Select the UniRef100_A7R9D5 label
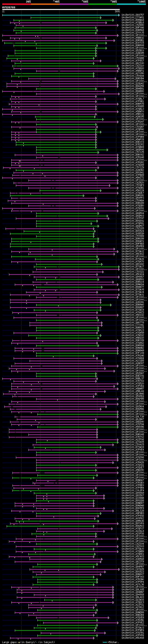This screenshot has height=644, width=148. [133, 107]
